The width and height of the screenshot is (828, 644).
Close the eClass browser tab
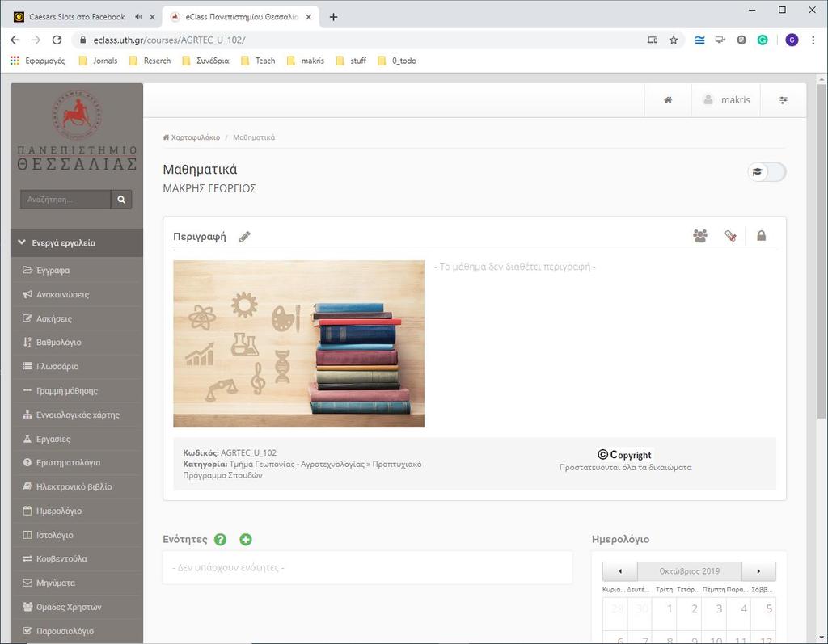click(309, 17)
